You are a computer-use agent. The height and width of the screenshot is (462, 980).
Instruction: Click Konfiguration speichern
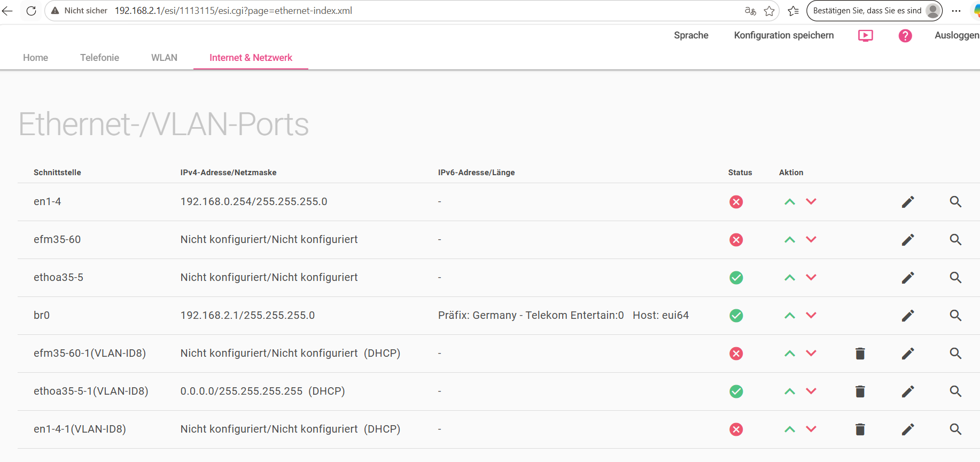pos(784,35)
